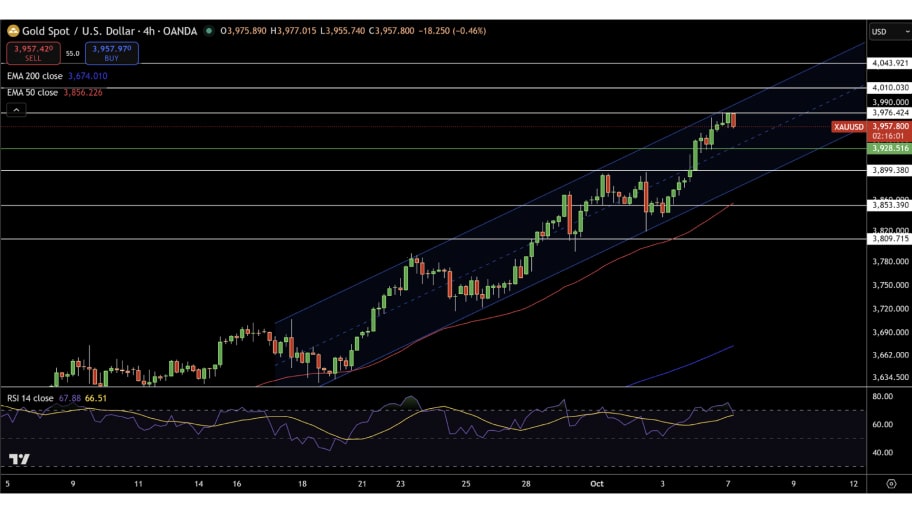The height and width of the screenshot is (513, 912).
Task: Click the 4,043.921 price level label
Action: click(x=889, y=63)
